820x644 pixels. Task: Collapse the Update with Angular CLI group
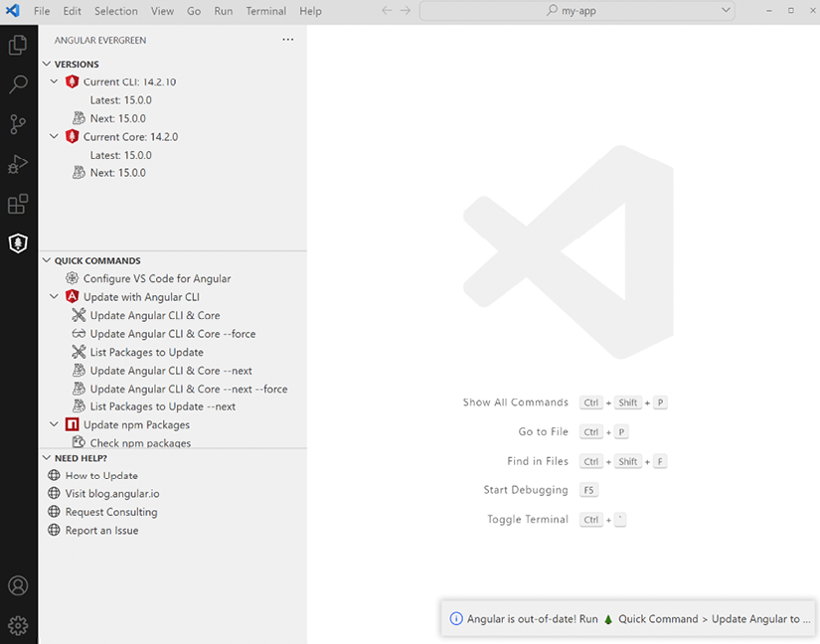point(54,296)
